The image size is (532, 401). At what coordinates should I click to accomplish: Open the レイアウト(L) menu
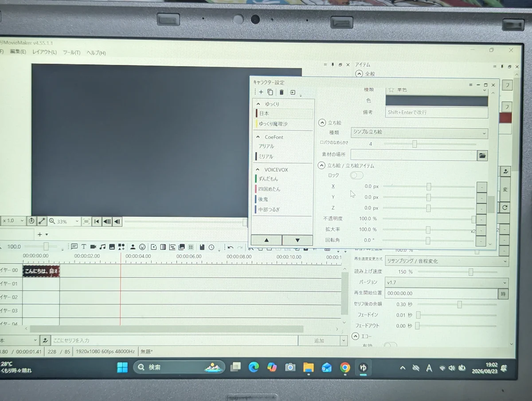pyautogui.click(x=44, y=52)
